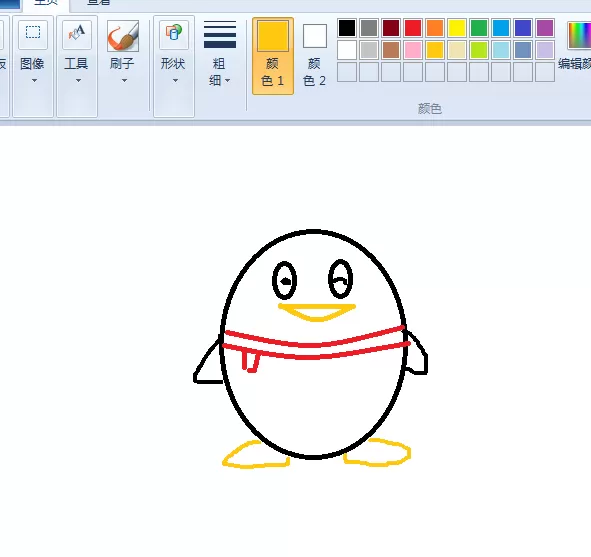Image resolution: width=591 pixels, height=557 pixels.
Task: Click the line thickness (粗细) icon
Action: click(x=220, y=35)
